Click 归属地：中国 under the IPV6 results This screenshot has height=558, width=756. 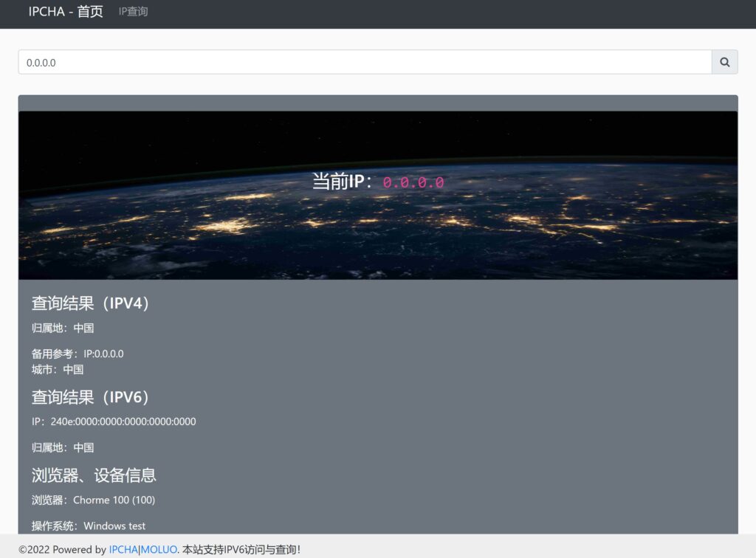[63, 447]
